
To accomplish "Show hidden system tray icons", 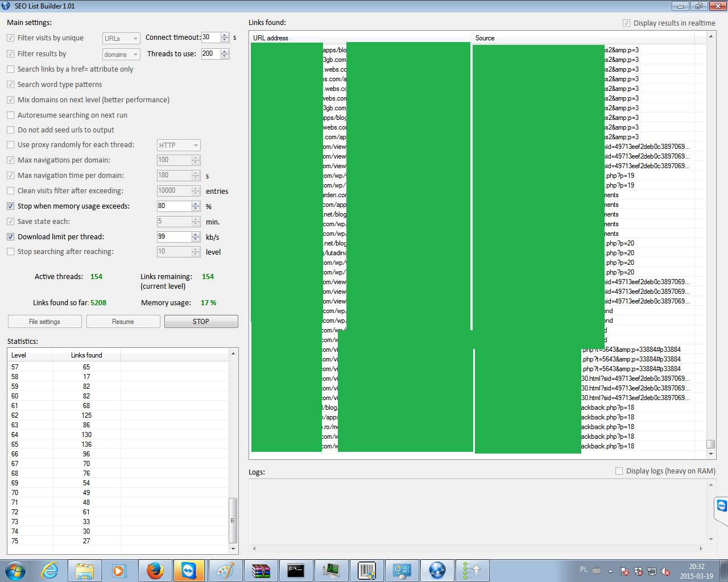I will pyautogui.click(x=610, y=571).
